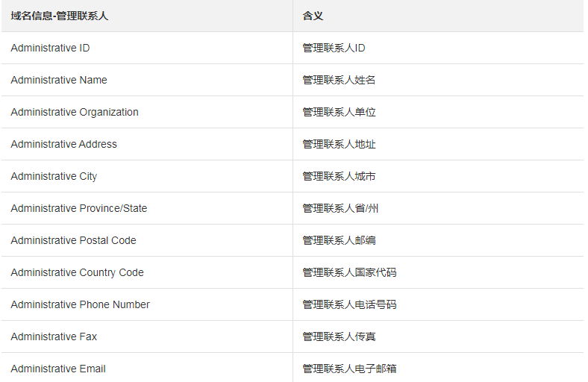This screenshot has height=382, width=588.
Task: Click the '管理联系人邮编' cell
Action: (x=339, y=240)
